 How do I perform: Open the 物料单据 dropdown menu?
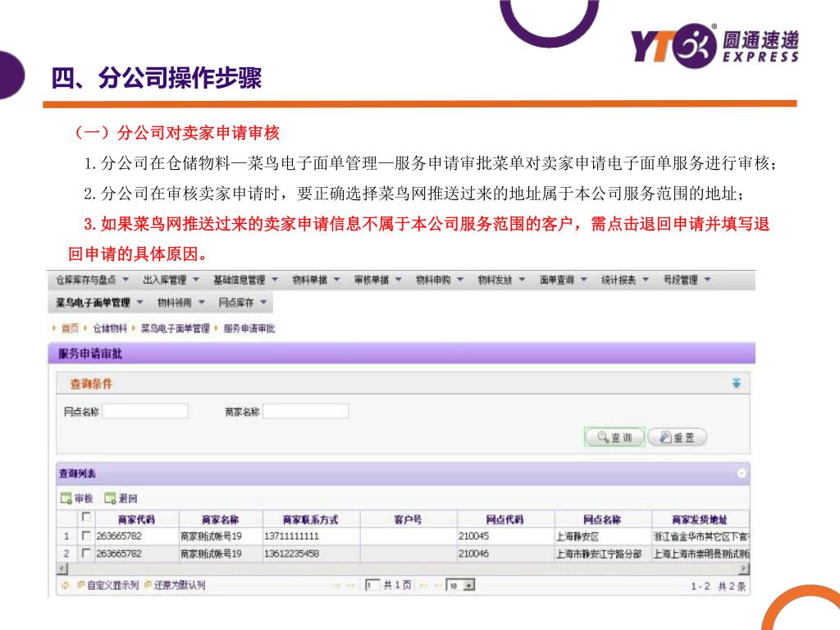click(x=316, y=280)
